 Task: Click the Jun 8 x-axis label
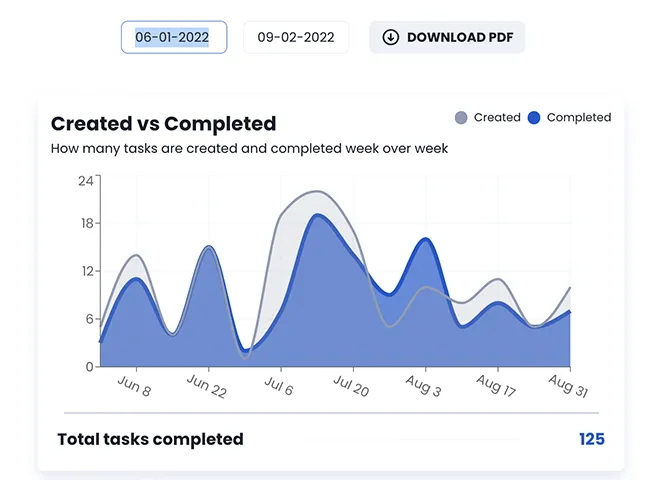134,386
